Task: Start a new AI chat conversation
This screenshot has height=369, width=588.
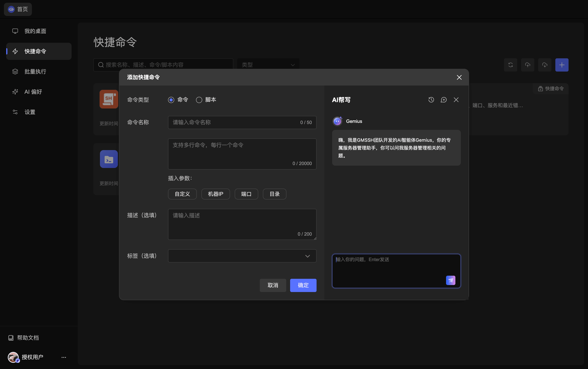Action: click(444, 100)
